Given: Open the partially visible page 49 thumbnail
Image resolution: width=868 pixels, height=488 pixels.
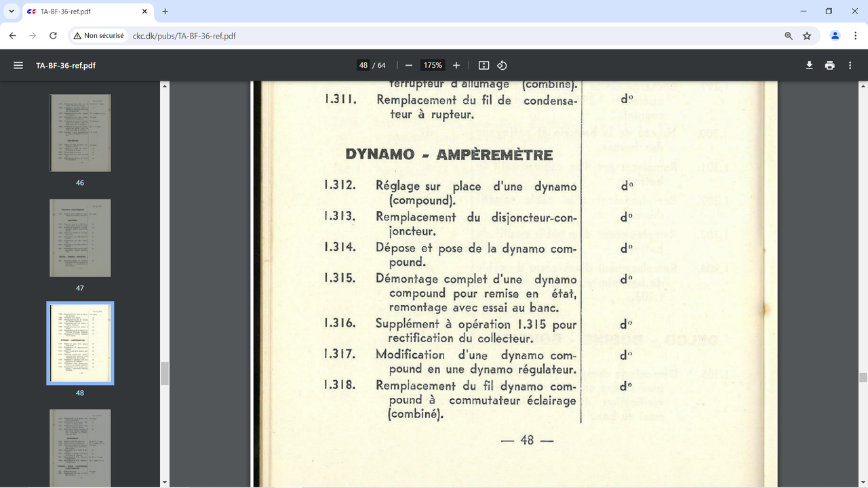Looking at the screenshot, I should click(x=80, y=448).
